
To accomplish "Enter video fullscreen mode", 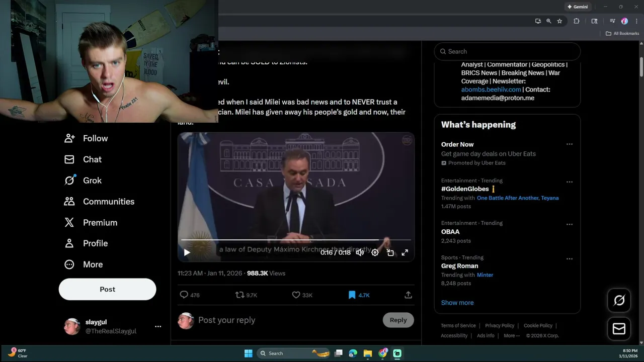I will click(405, 252).
